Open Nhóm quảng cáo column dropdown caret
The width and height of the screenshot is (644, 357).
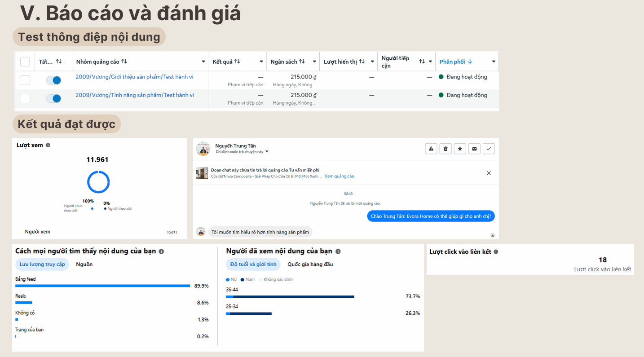203,62
